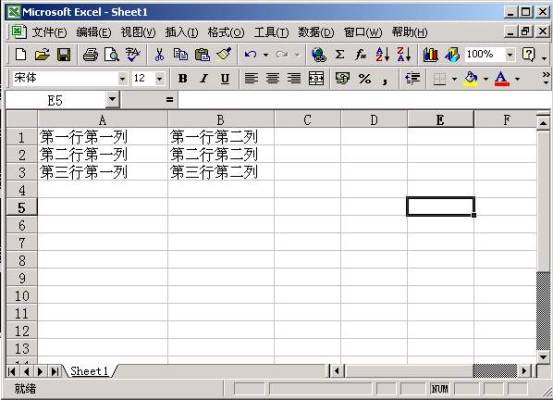Activate the Format Painter brush
This screenshot has height=400, width=553.
coord(224,55)
